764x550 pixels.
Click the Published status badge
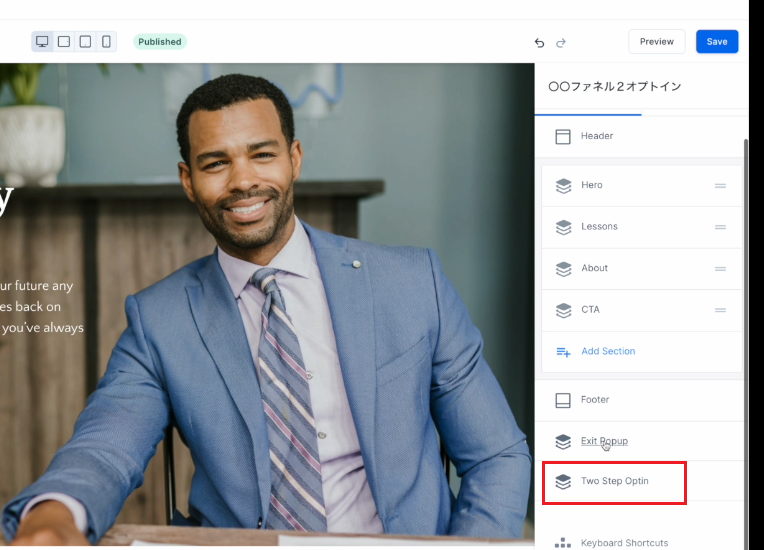click(x=160, y=42)
